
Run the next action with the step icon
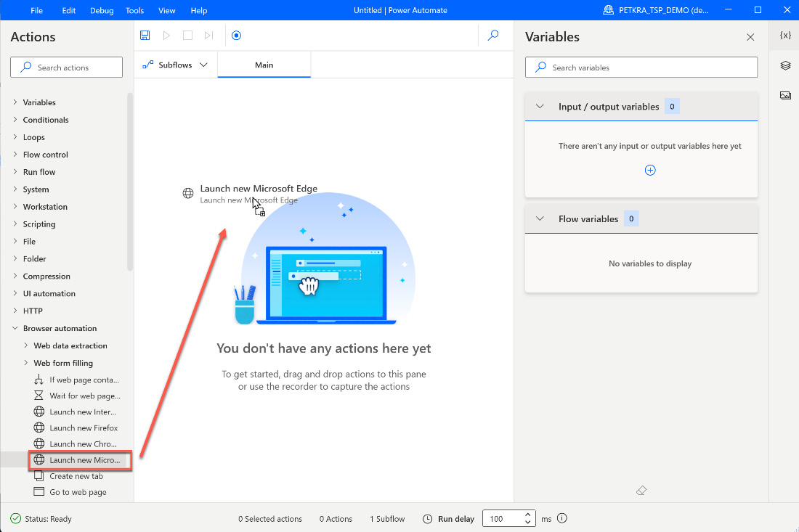(x=208, y=35)
